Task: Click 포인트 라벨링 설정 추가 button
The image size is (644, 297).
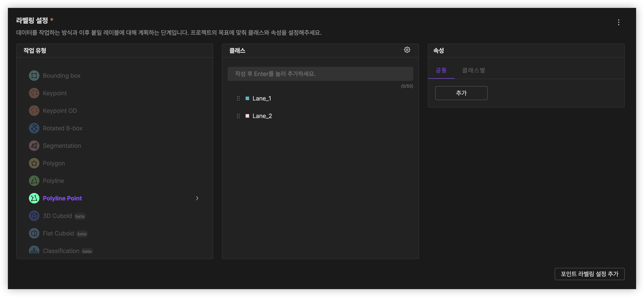Action: [x=589, y=274]
